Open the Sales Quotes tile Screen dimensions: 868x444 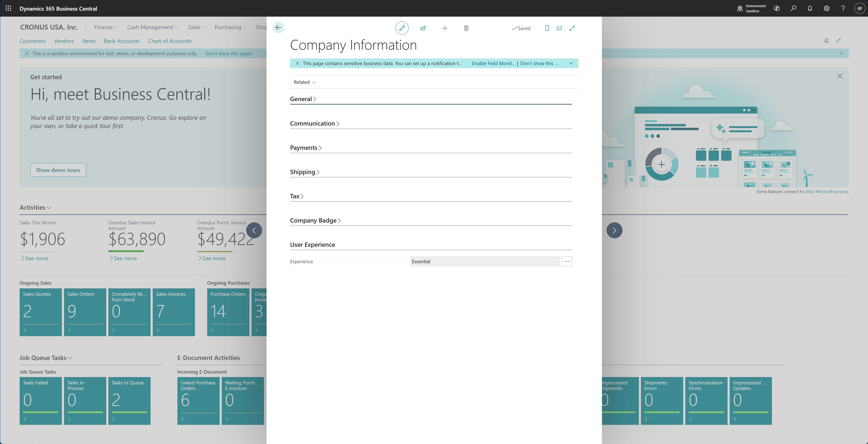point(40,312)
